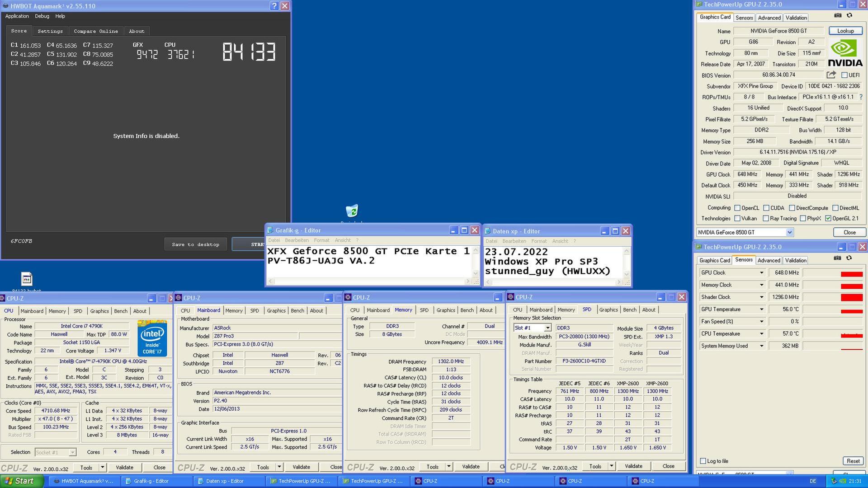The width and height of the screenshot is (868, 488).
Task: Click the Notepad icon in Grafik-g Editor title
Action: pyautogui.click(x=270, y=230)
